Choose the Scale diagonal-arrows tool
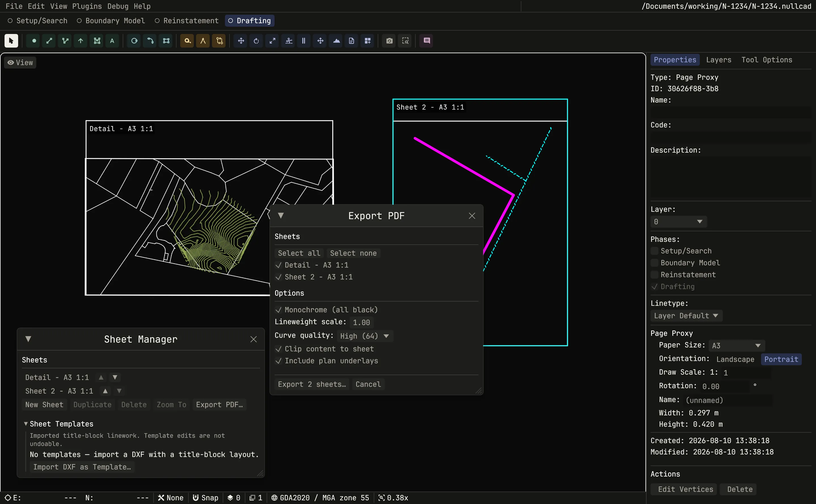 273,41
